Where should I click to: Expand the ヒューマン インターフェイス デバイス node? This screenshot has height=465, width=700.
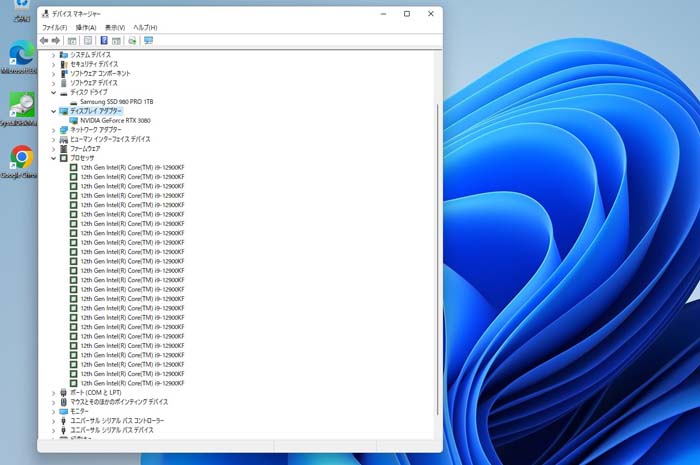coord(53,139)
